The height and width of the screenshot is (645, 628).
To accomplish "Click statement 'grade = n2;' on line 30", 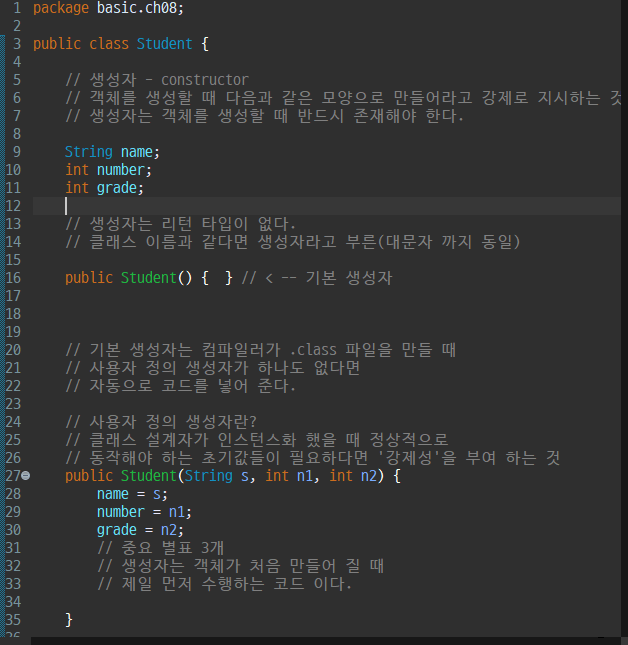I will pyautogui.click(x=140, y=530).
